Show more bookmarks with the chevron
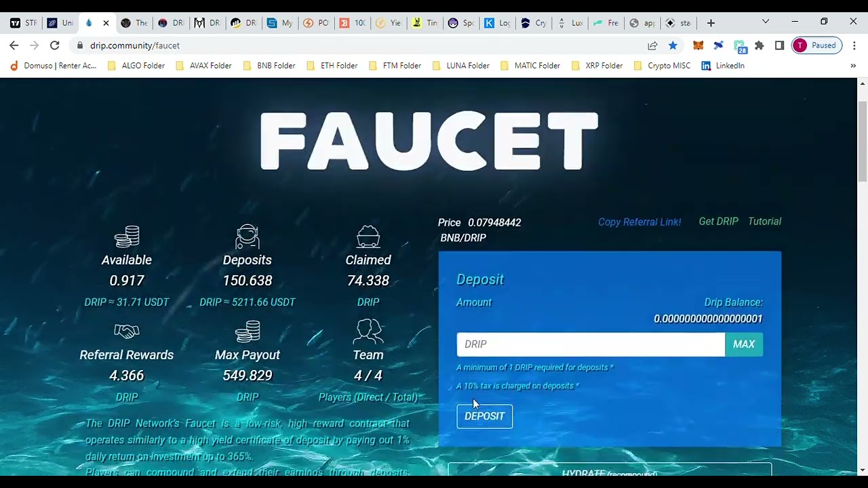The image size is (868, 488). (853, 66)
